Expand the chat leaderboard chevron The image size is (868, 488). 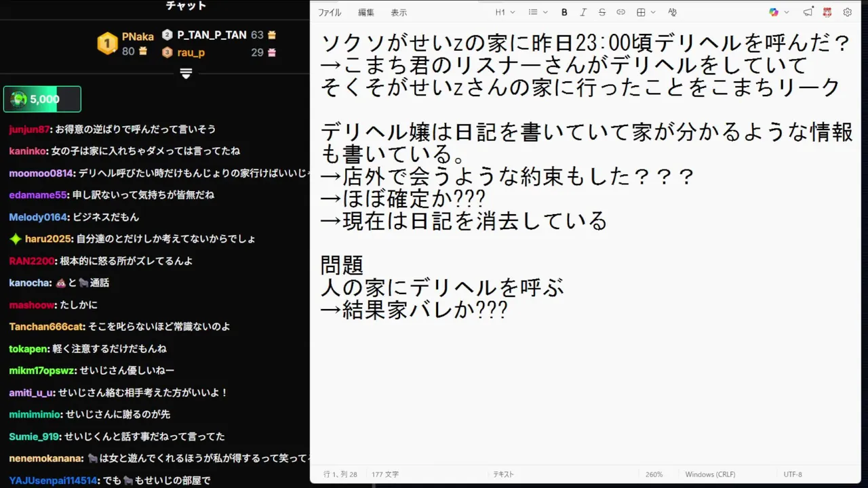[186, 73]
